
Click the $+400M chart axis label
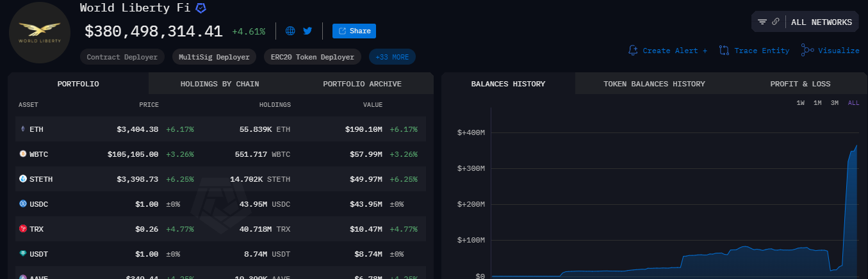coord(470,132)
